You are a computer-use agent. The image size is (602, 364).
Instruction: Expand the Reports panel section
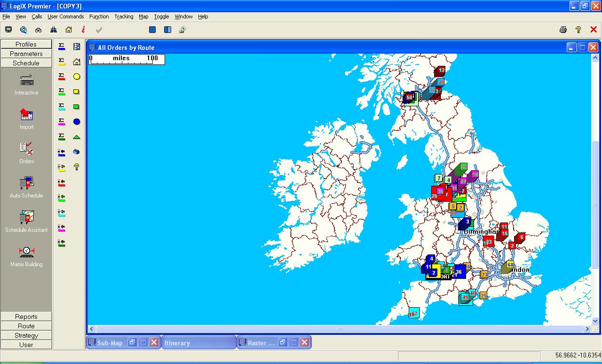coord(26,317)
